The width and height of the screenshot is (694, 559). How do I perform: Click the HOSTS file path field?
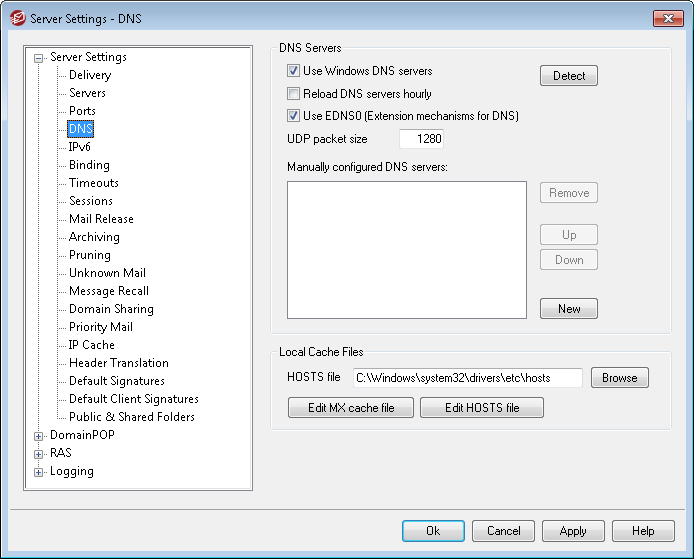click(x=467, y=378)
